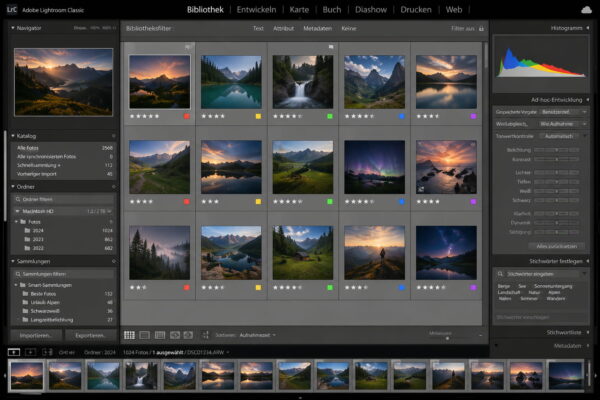600x400 pixels.
Task: Click the 2023 folder icon
Action: tap(27, 239)
